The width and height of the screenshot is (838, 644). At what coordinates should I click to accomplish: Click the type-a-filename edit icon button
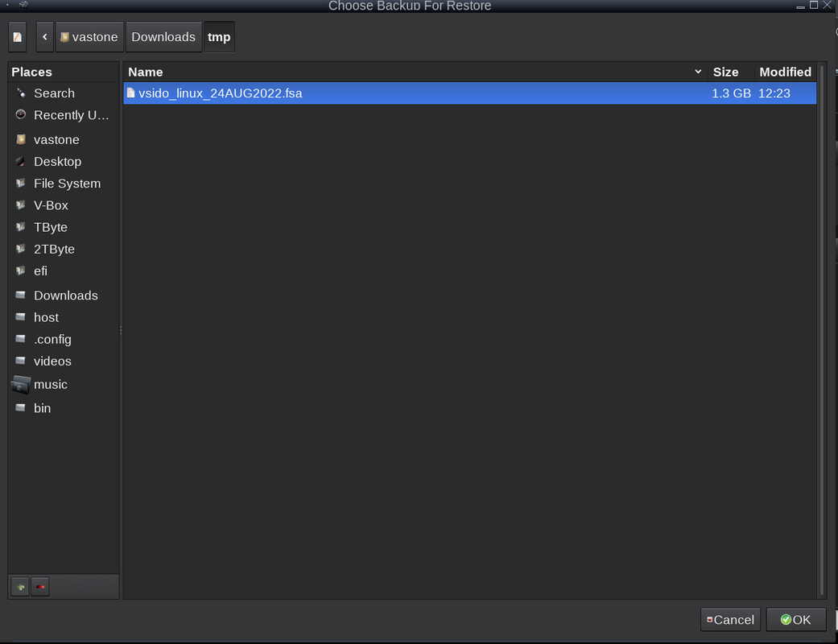pos(17,37)
